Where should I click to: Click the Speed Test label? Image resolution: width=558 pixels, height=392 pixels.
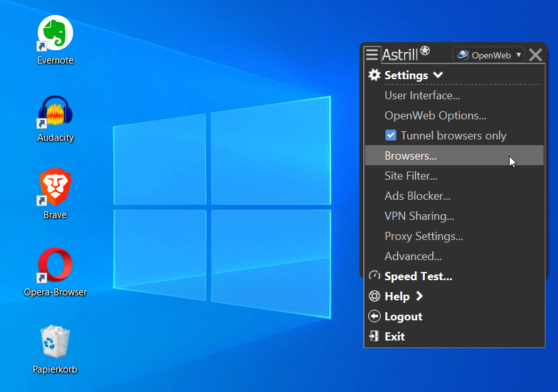[418, 276]
